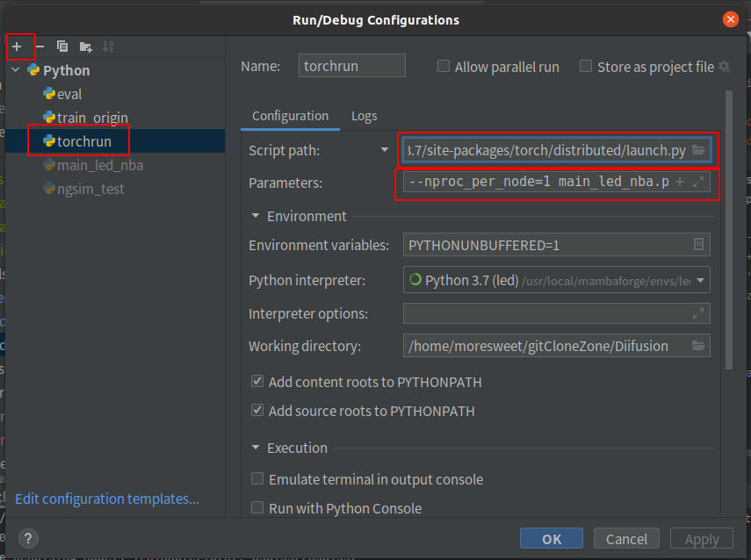Screen dimensions: 751x560
Task: Enable Emulate terminal in output console
Action: [x=257, y=478]
